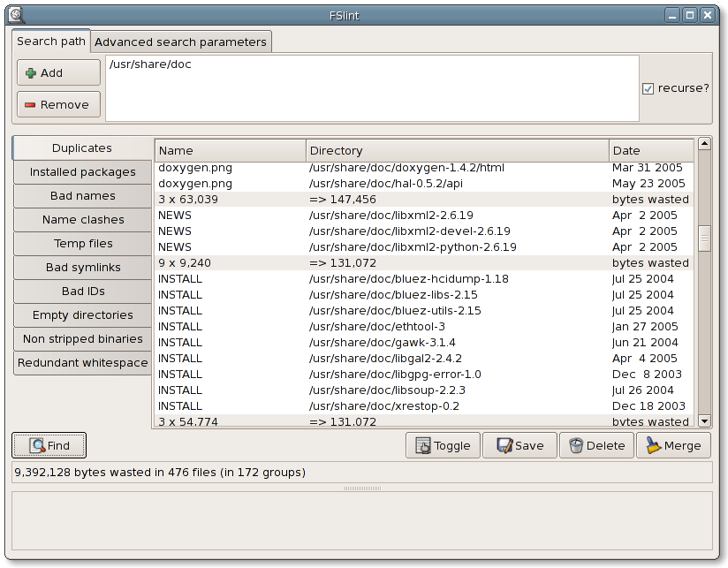This screenshot has height=568, width=728.
Task: Click the magnifier icon on Find
Action: 37,445
